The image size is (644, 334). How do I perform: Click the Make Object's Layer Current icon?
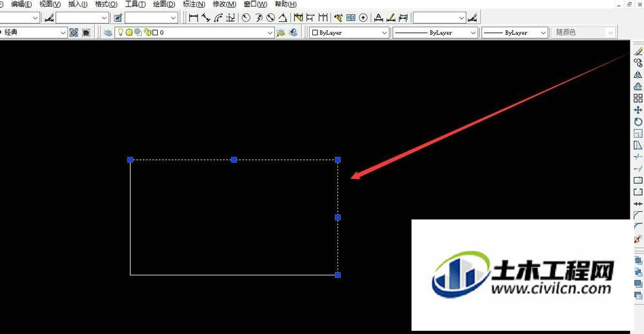click(281, 32)
